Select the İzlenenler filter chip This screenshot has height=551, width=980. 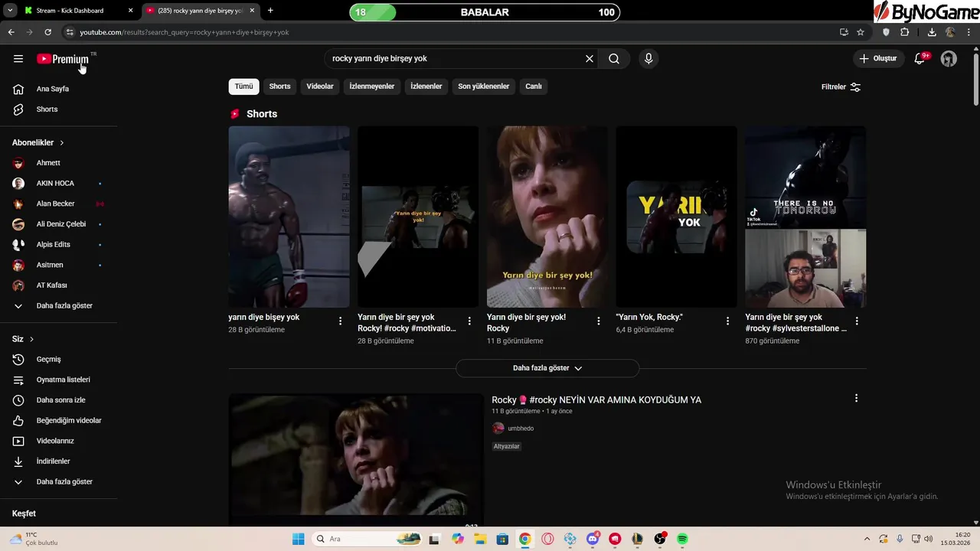(426, 86)
